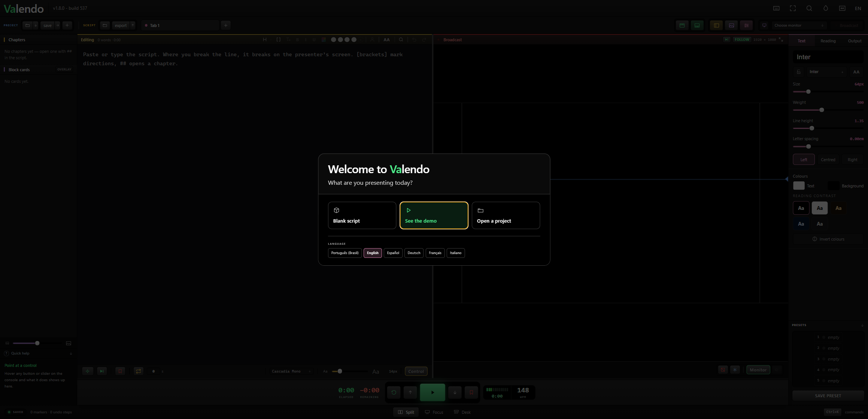Toggle editor text size with the AA icon

click(386, 40)
